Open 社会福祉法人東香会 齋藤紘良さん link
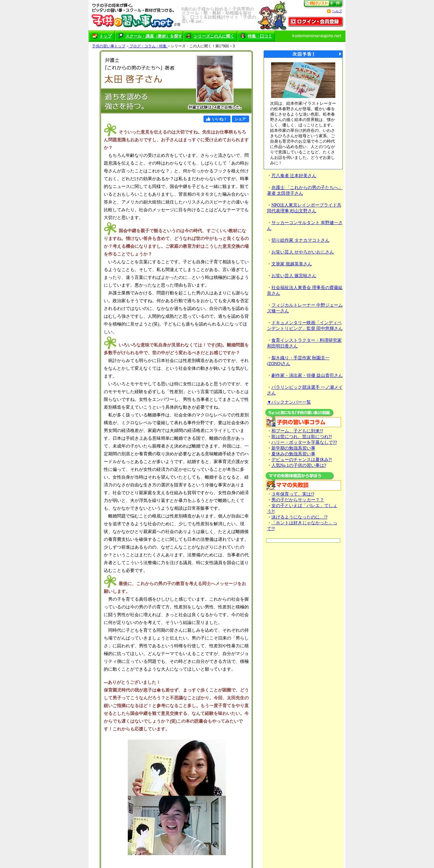434x868 pixels. point(305,290)
